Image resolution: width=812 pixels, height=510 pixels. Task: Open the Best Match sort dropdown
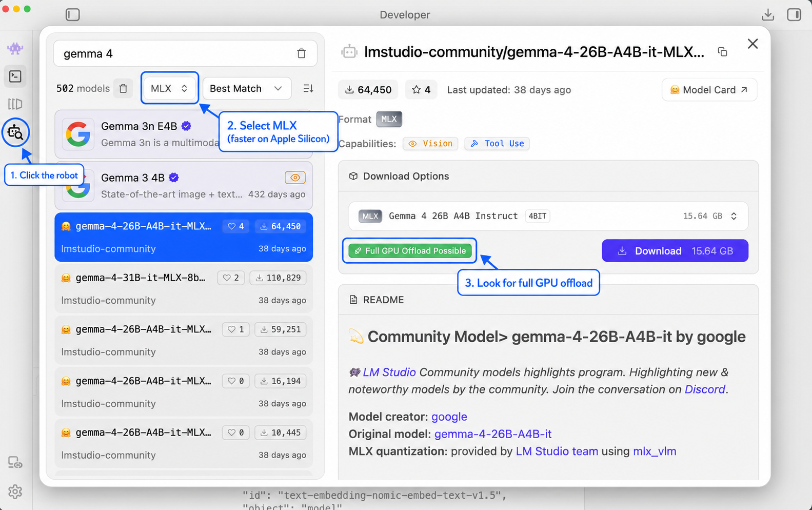(247, 89)
